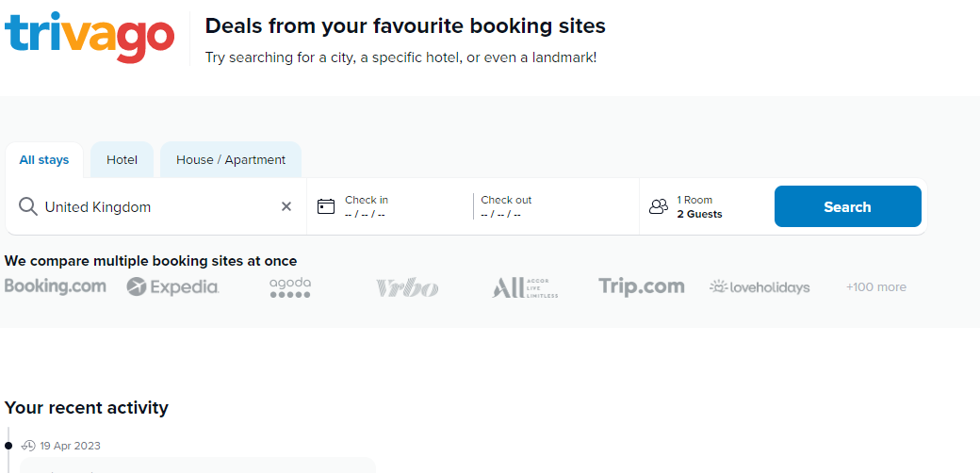Click the Booking.com logo
The height and width of the screenshot is (473, 980).
pyautogui.click(x=56, y=286)
